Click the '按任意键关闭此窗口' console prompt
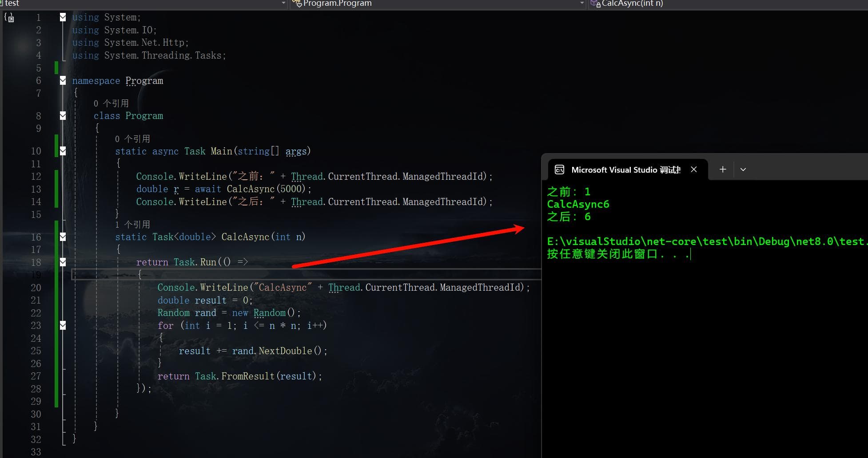This screenshot has height=458, width=868. click(x=618, y=254)
